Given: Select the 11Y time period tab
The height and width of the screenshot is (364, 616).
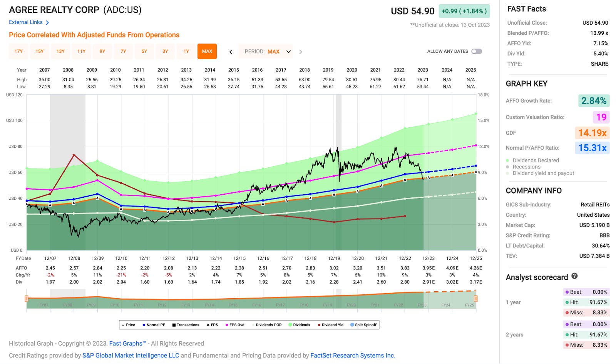Looking at the screenshot, I should (81, 51).
